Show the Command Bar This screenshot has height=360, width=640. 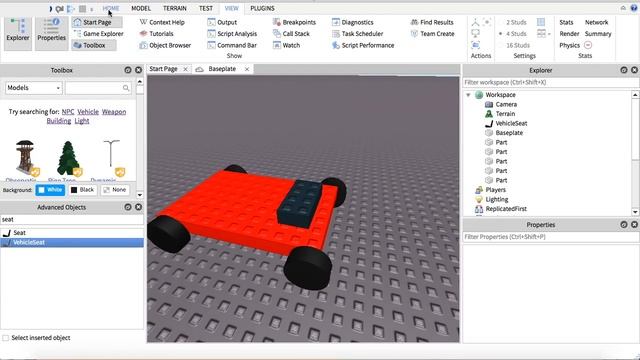tap(232, 45)
